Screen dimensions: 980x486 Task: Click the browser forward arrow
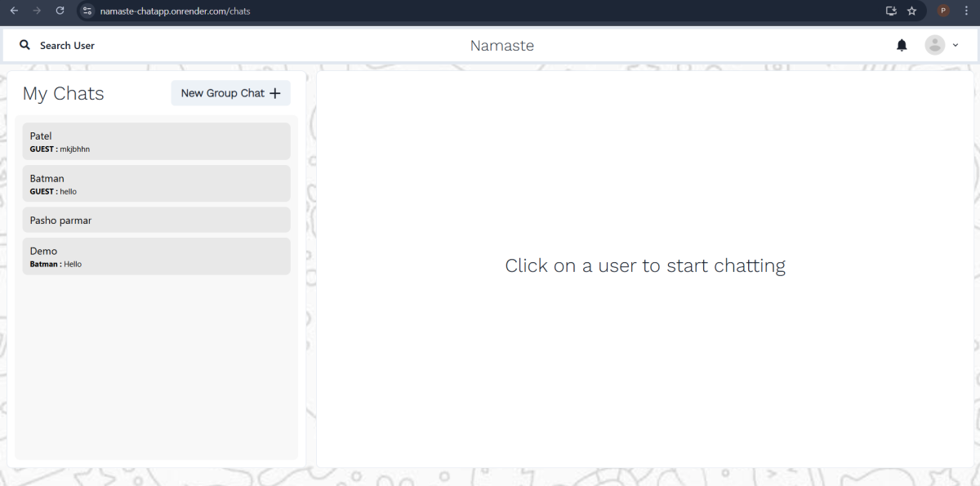37,11
